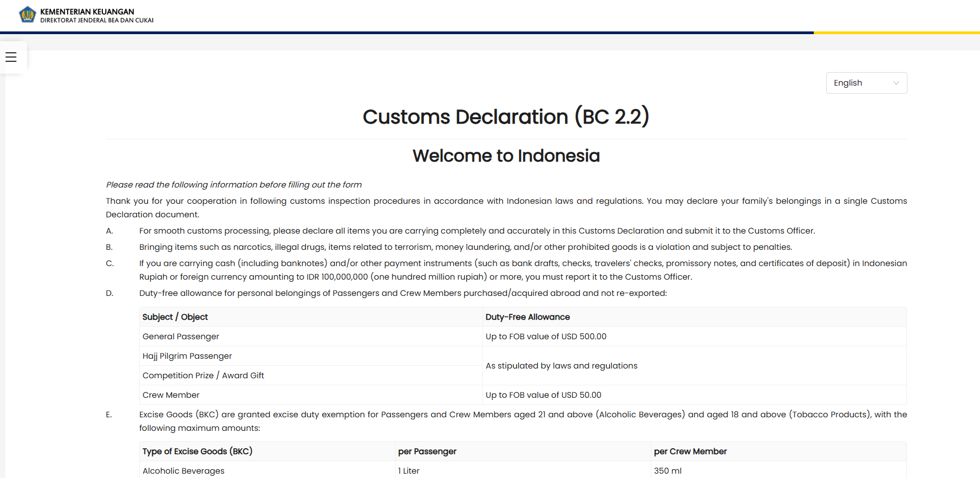Select the per Crew Member column header

click(x=779, y=451)
